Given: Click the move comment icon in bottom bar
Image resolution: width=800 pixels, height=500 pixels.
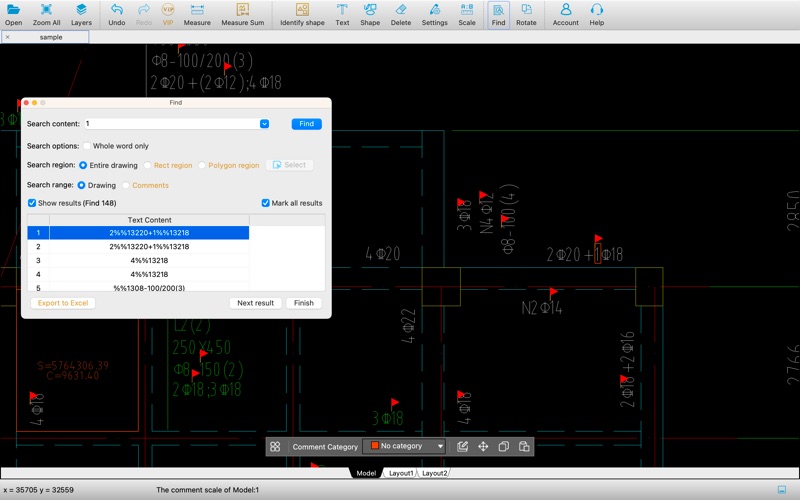Looking at the screenshot, I should click(x=483, y=447).
